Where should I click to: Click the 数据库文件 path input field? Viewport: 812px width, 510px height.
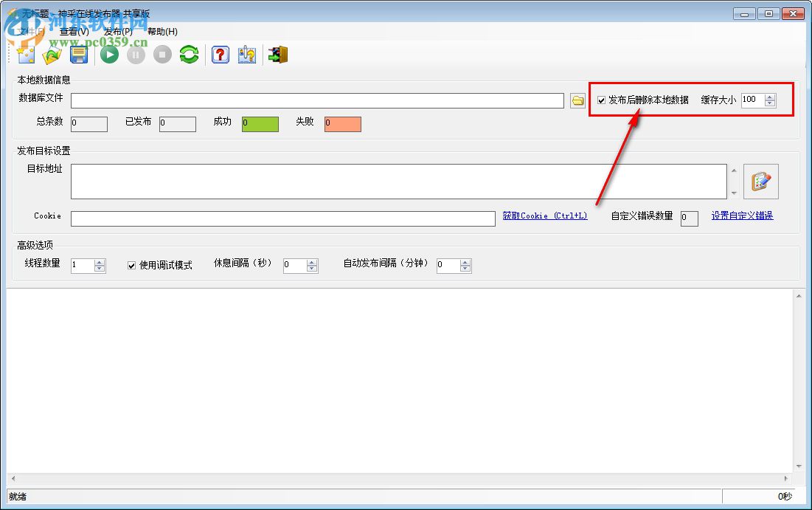(x=317, y=100)
